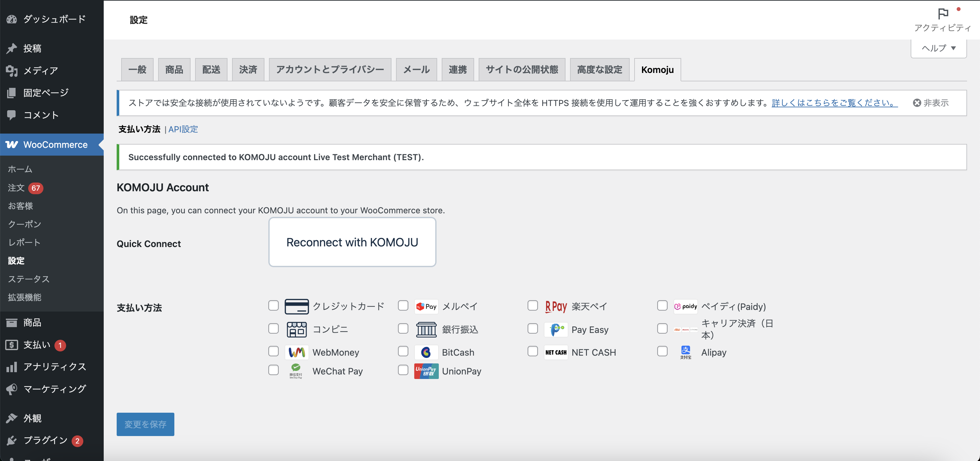Viewport: 980px width, 461px height.
Task: Click the dollar icon beside 支払い
Action: [12, 345]
